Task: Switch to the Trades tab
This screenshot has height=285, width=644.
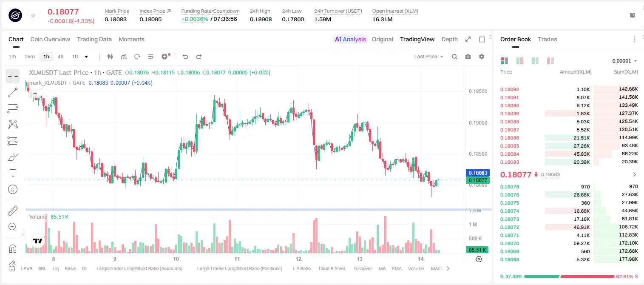Action: click(x=548, y=39)
